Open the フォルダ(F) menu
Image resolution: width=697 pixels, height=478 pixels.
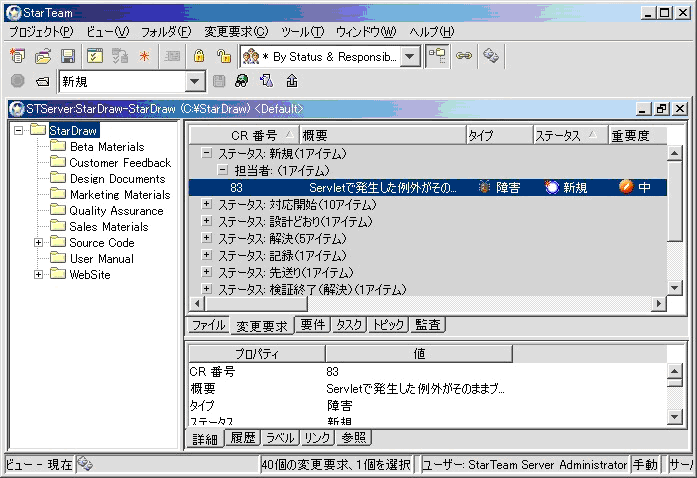tap(166, 32)
